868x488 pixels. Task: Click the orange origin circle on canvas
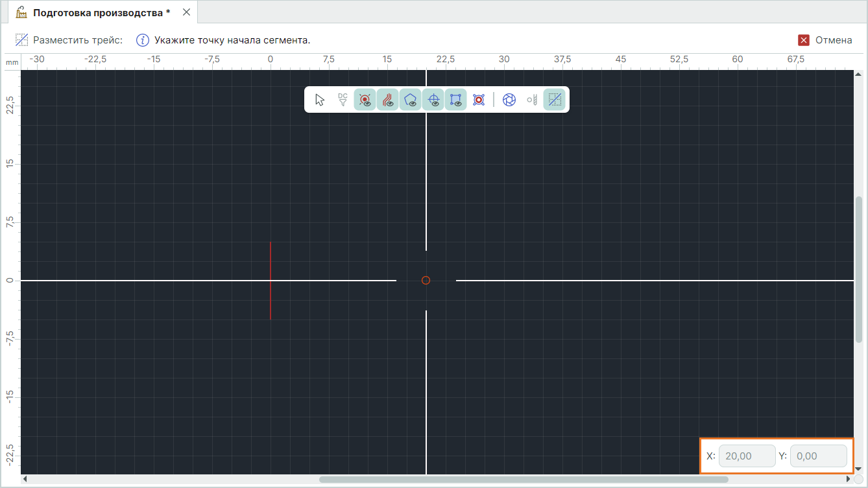[426, 281]
